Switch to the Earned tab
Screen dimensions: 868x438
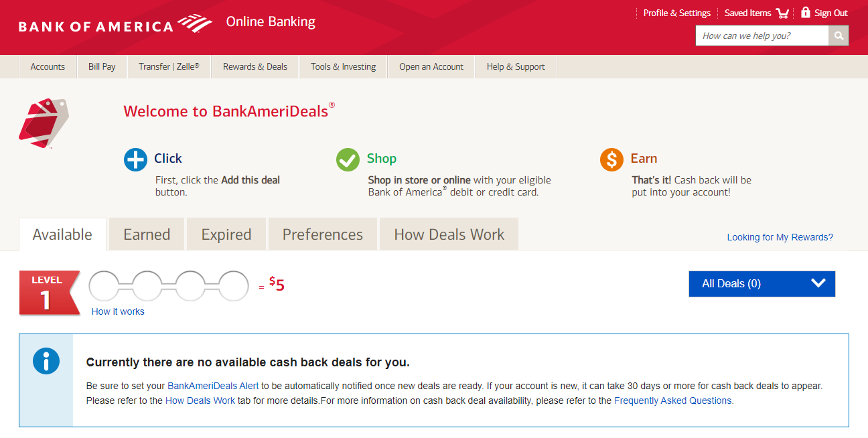point(147,234)
